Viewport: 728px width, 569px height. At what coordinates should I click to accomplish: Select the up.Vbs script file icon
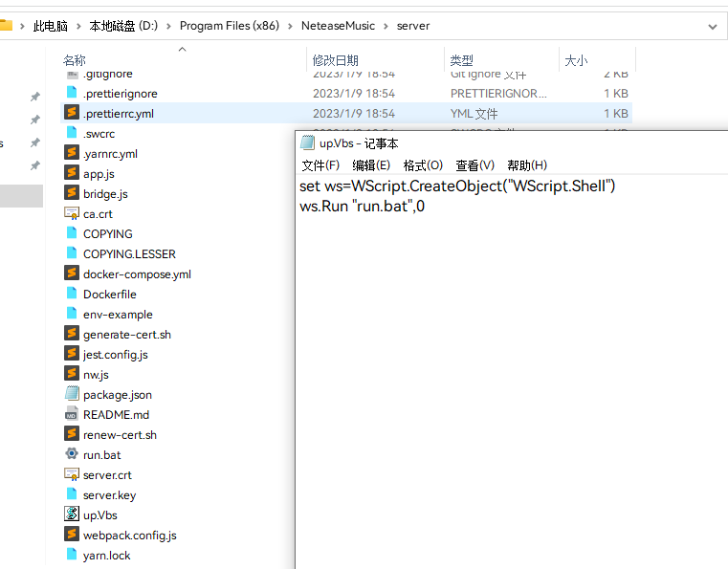pyautogui.click(x=72, y=514)
